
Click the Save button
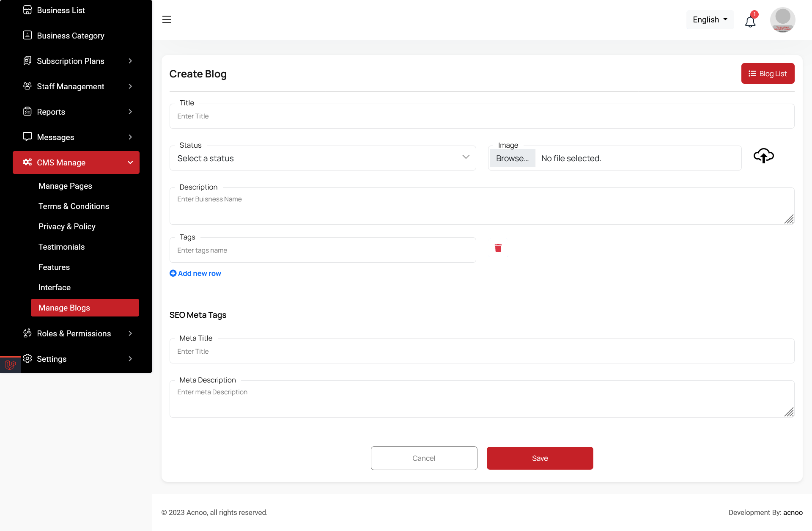540,458
